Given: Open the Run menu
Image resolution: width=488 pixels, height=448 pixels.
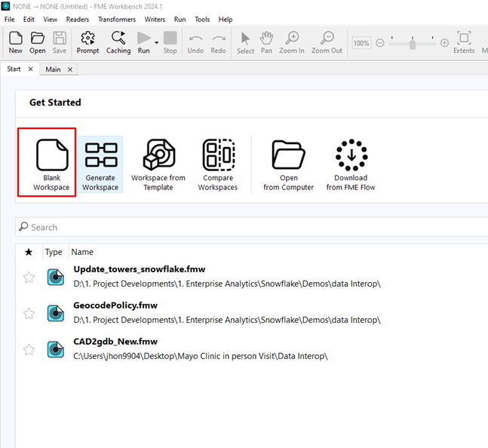Looking at the screenshot, I should point(180,20).
